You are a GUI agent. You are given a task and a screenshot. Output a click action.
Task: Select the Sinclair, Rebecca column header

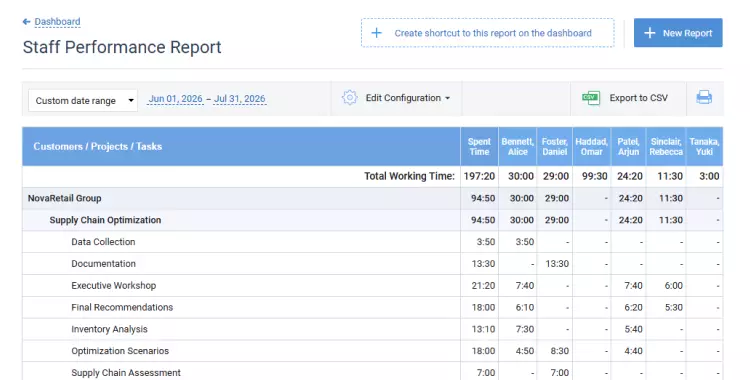coord(666,146)
